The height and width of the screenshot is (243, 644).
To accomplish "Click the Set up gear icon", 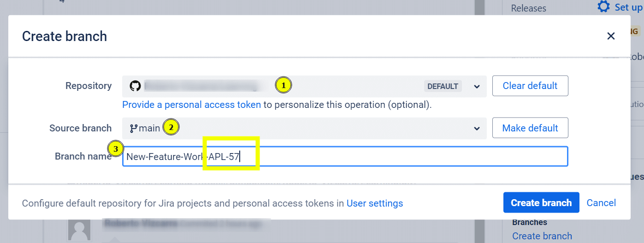I will [603, 6].
